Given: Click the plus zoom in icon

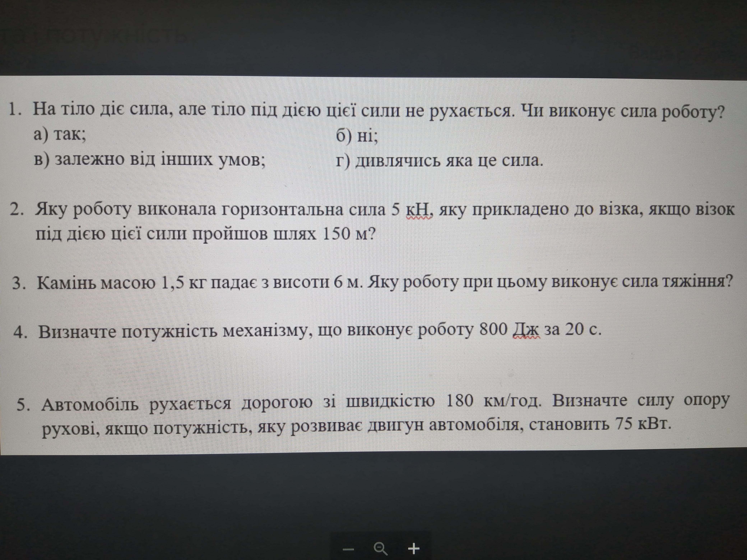Looking at the screenshot, I should pyautogui.click(x=414, y=549).
